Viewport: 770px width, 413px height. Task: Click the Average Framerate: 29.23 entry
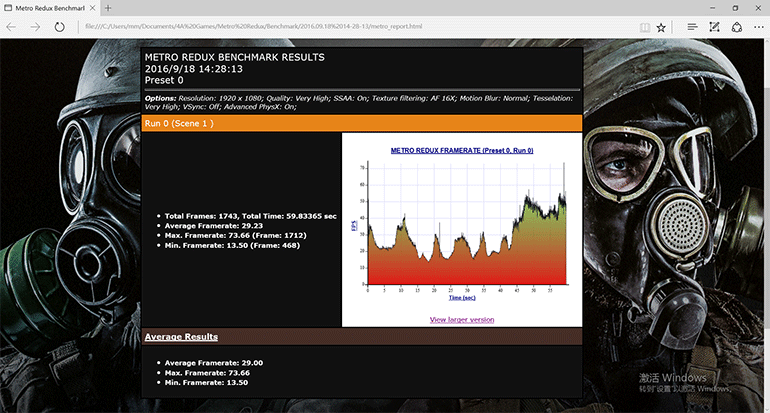point(214,226)
